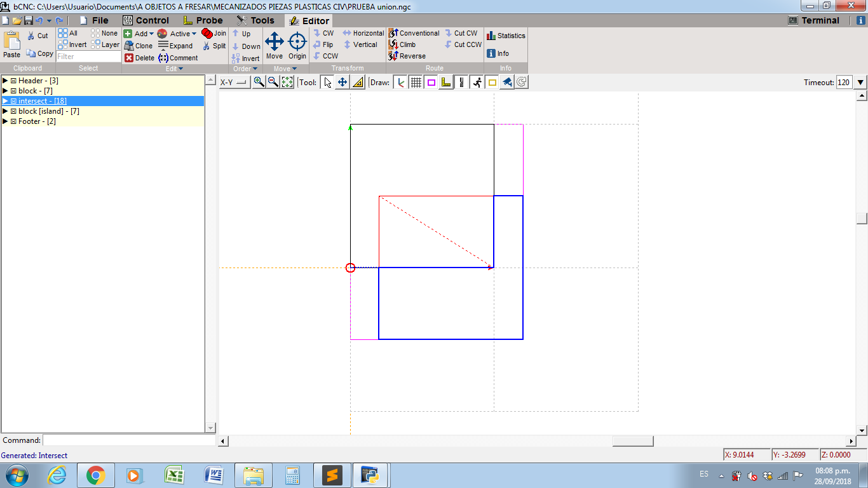868x488 pixels.
Task: Toggle Expand of selected blocks
Action: (x=175, y=46)
